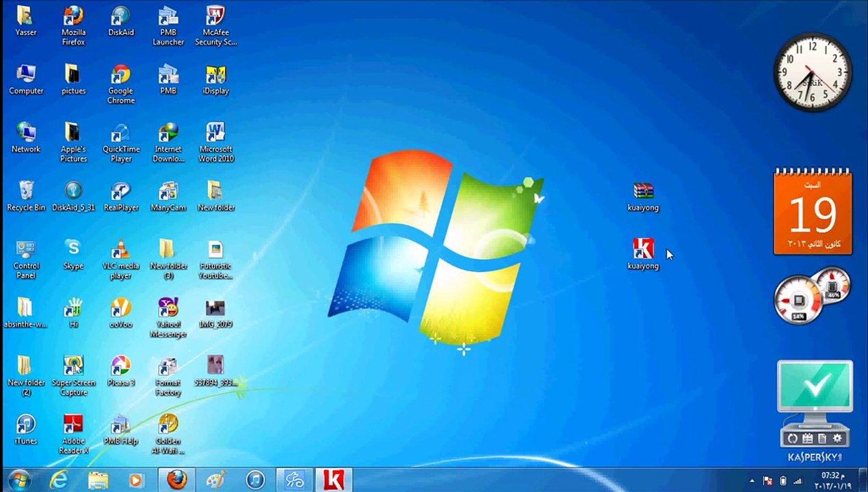Select the kuaiyong WinRAR archive icon
The width and height of the screenshot is (868, 492).
coord(643,196)
